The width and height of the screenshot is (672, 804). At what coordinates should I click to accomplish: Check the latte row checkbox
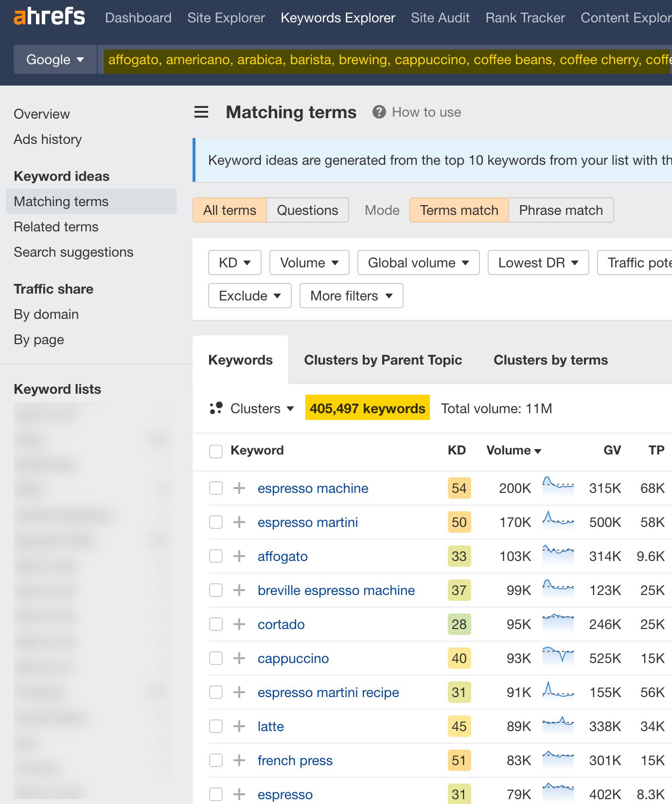216,726
